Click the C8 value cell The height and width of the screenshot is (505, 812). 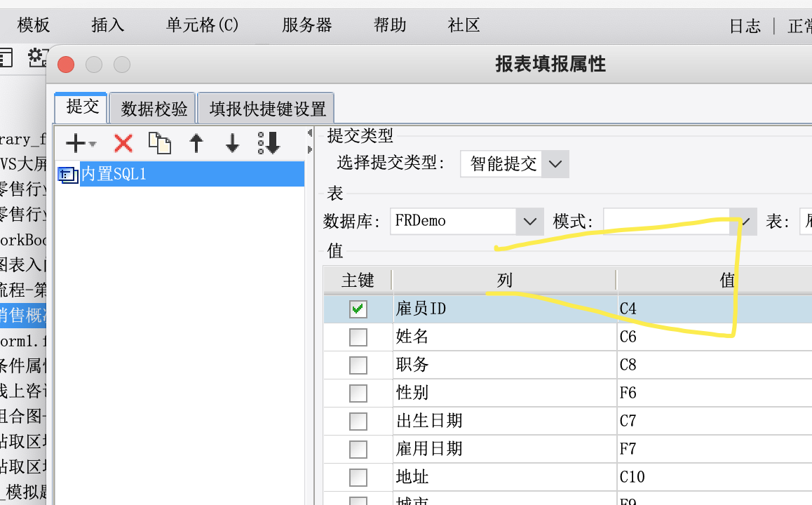[715, 365]
